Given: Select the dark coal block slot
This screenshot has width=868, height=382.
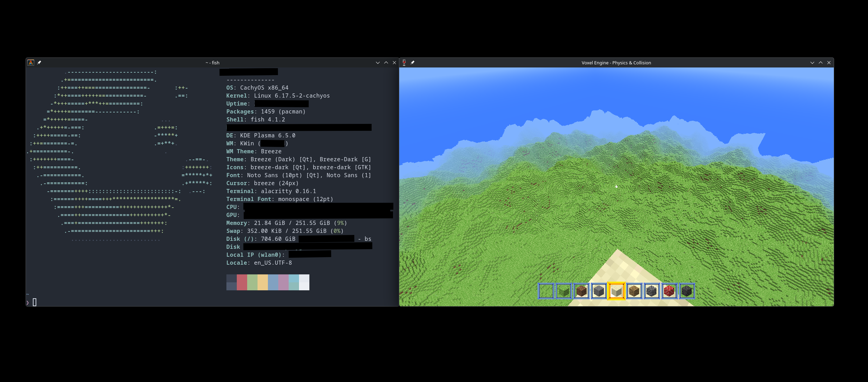Looking at the screenshot, I should 687,291.
